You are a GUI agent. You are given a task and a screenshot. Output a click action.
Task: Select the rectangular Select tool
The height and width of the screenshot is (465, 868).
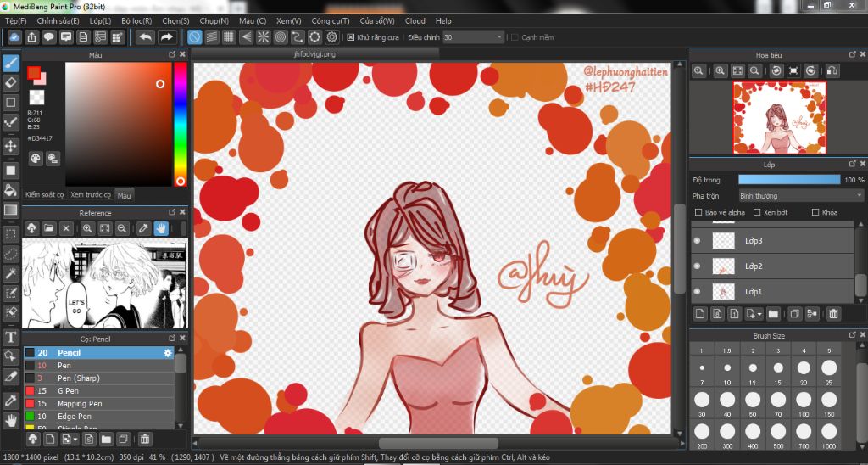[x=10, y=233]
